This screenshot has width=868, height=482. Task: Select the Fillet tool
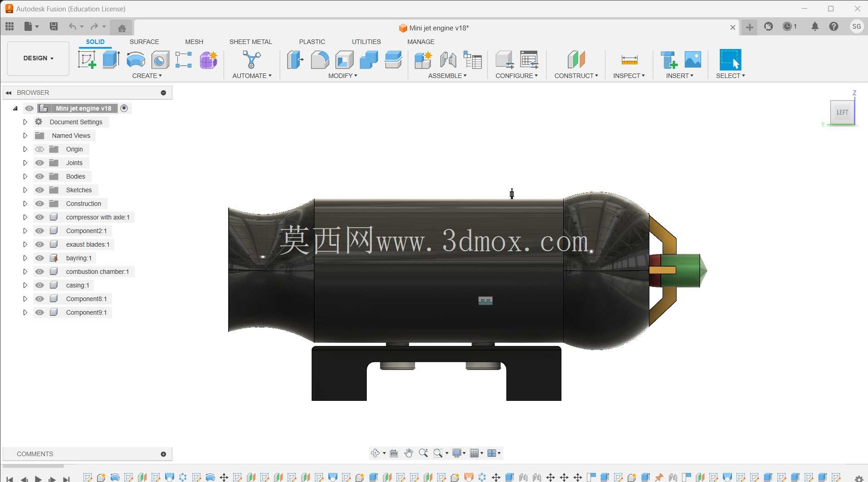tap(320, 60)
